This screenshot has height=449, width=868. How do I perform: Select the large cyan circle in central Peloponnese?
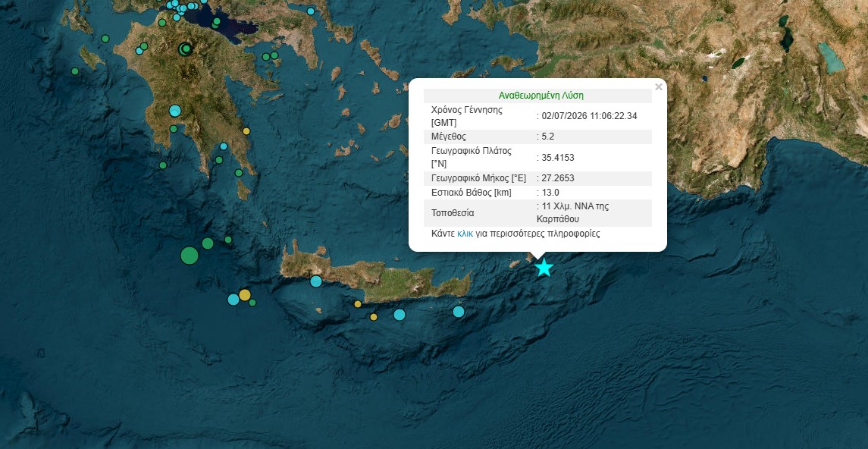point(175,111)
